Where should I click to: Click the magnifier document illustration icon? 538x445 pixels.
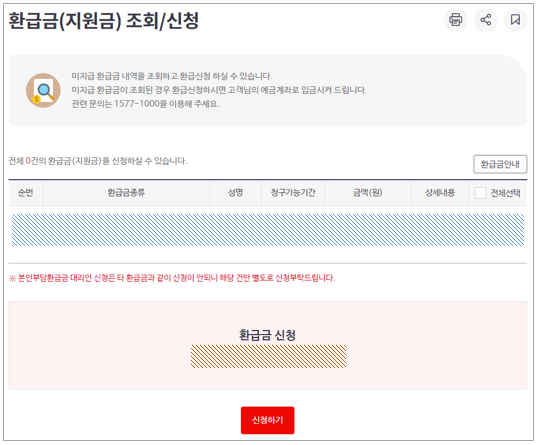tap(43, 90)
